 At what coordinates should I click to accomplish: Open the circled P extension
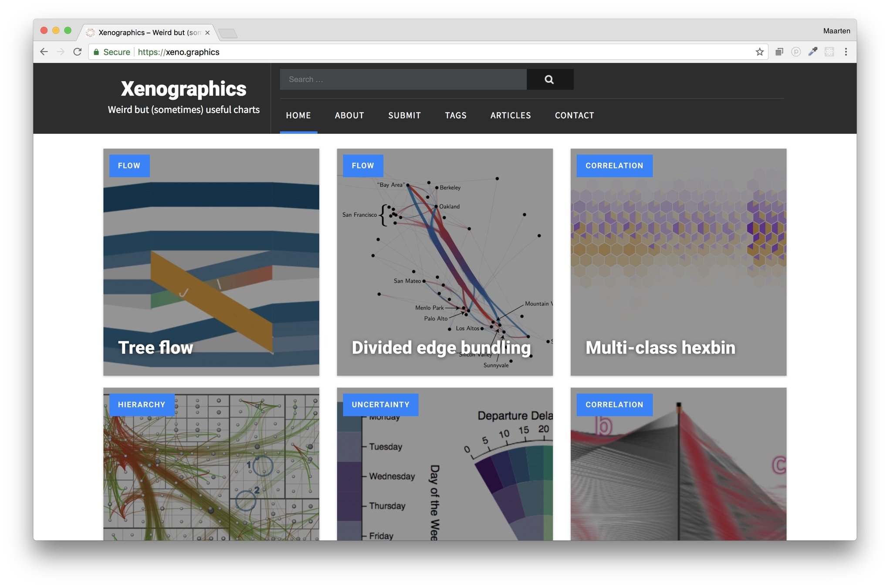coord(795,52)
